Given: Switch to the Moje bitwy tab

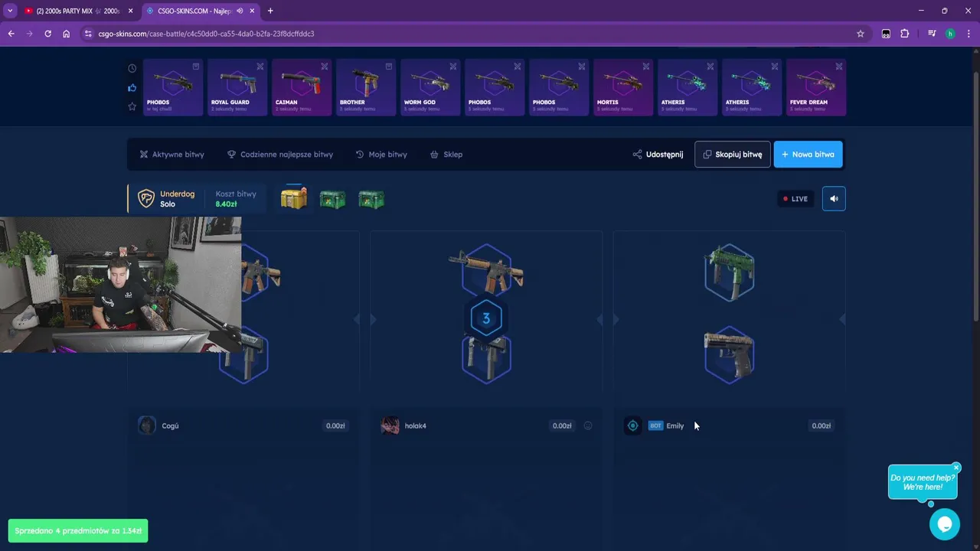Looking at the screenshot, I should pos(381,155).
